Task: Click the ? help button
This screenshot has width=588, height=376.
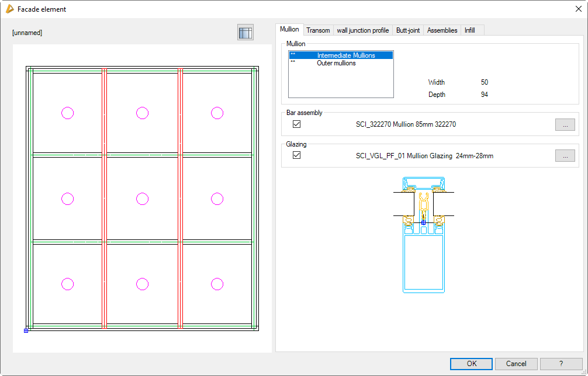Action: click(x=561, y=364)
